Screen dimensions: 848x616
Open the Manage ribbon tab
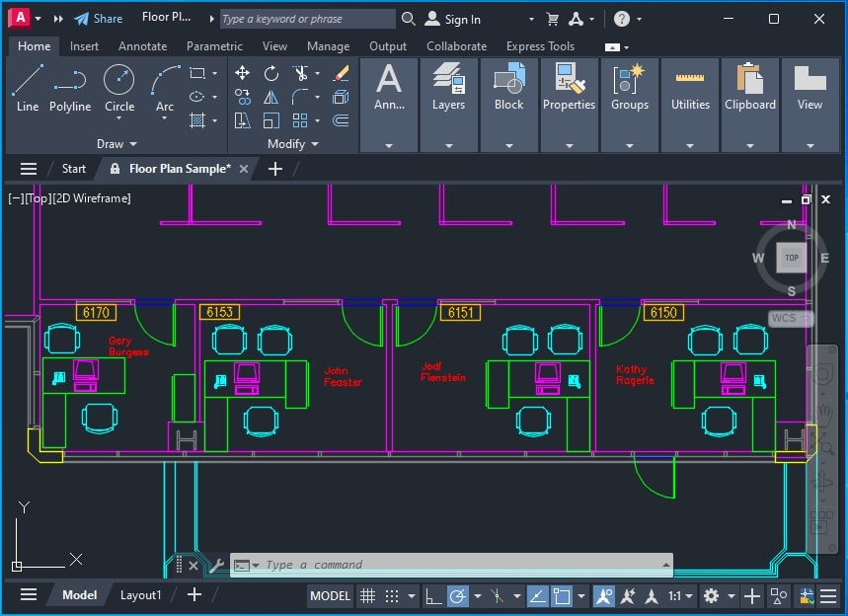[x=329, y=46]
